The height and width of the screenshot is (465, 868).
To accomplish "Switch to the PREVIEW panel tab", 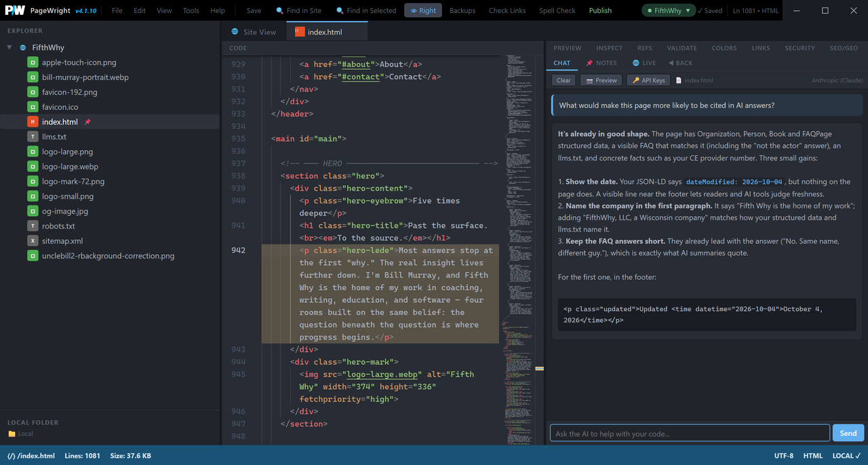I will pos(568,48).
